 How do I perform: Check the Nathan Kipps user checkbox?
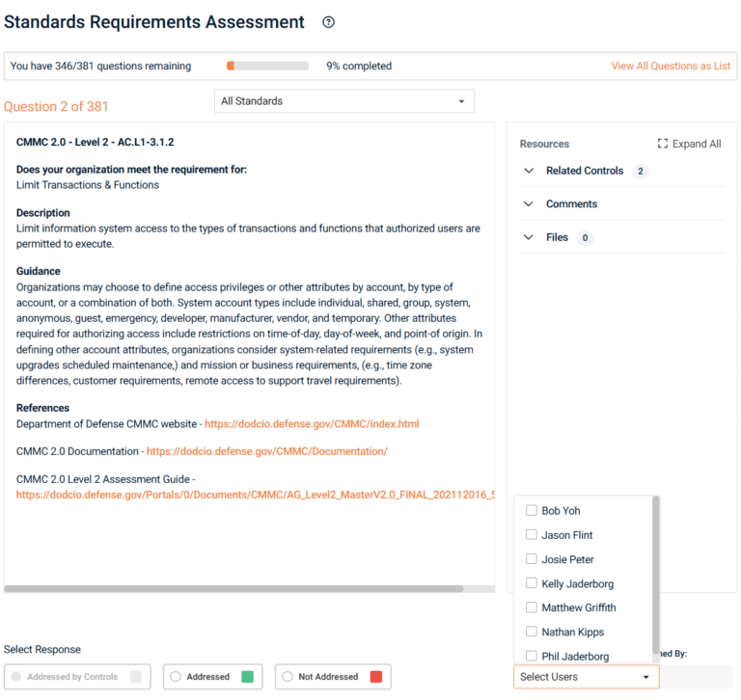pos(532,632)
